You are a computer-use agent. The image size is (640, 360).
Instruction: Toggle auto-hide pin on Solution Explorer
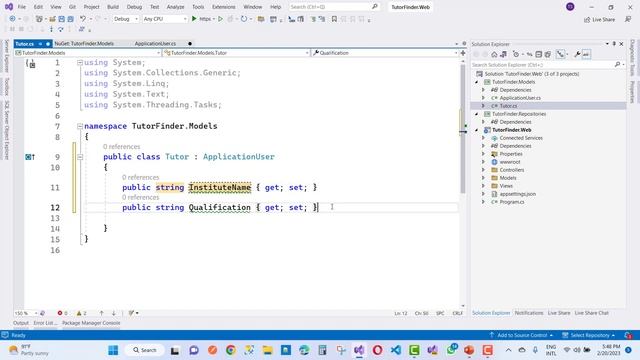[x=614, y=44]
